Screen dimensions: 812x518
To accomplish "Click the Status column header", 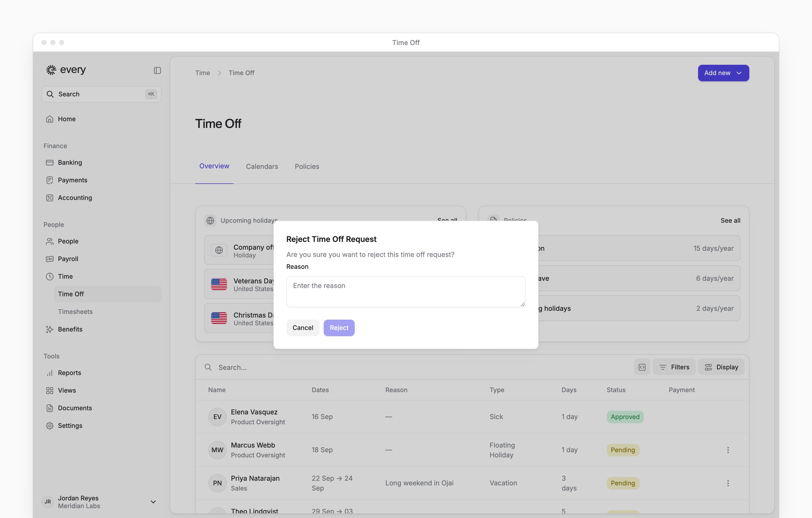I will (616, 390).
